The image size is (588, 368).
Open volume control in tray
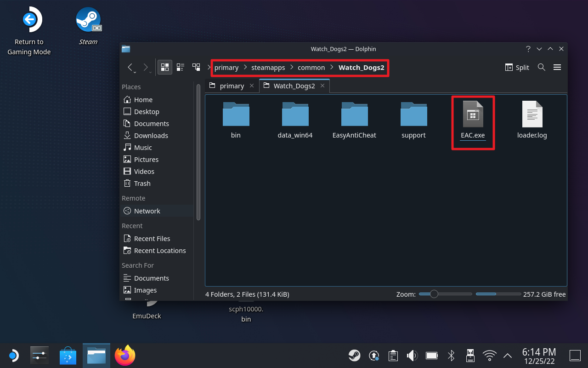click(412, 355)
